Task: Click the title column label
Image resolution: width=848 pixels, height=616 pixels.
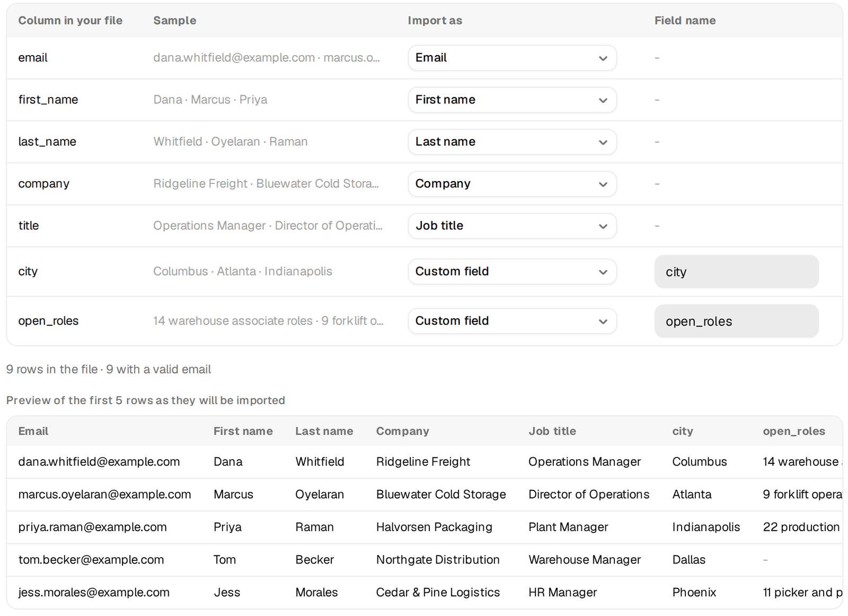Action: (x=29, y=226)
